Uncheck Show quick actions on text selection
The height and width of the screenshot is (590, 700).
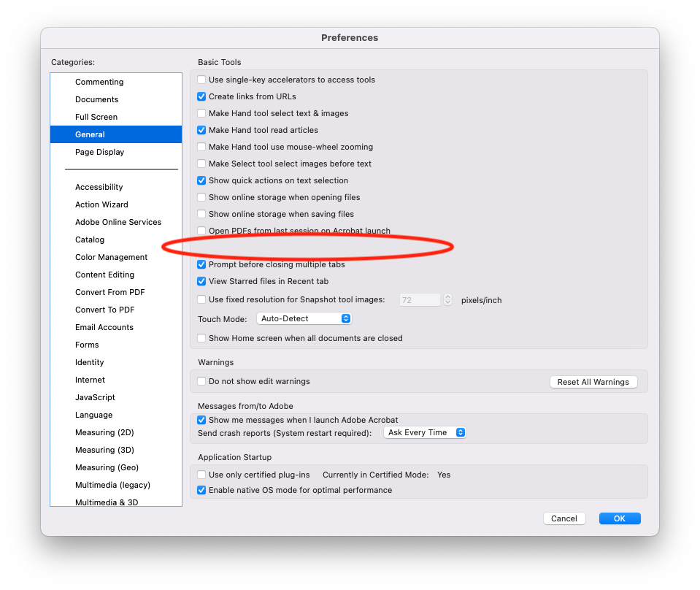(201, 180)
